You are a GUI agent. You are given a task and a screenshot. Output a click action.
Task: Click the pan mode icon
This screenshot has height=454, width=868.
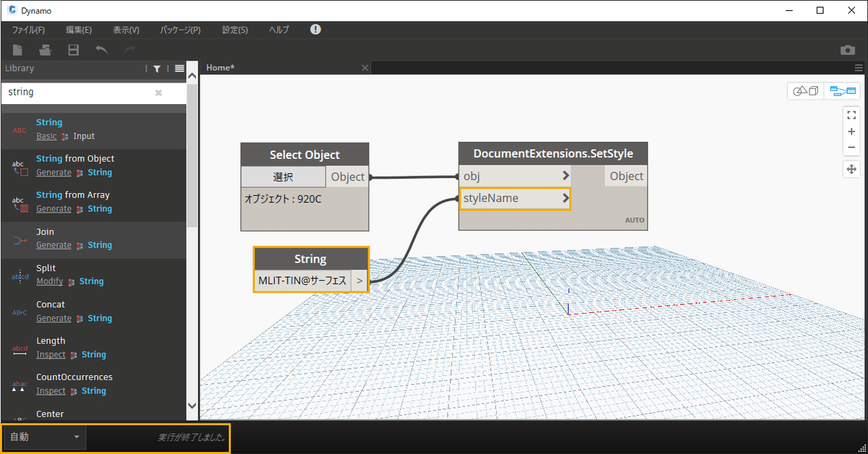pyautogui.click(x=851, y=169)
